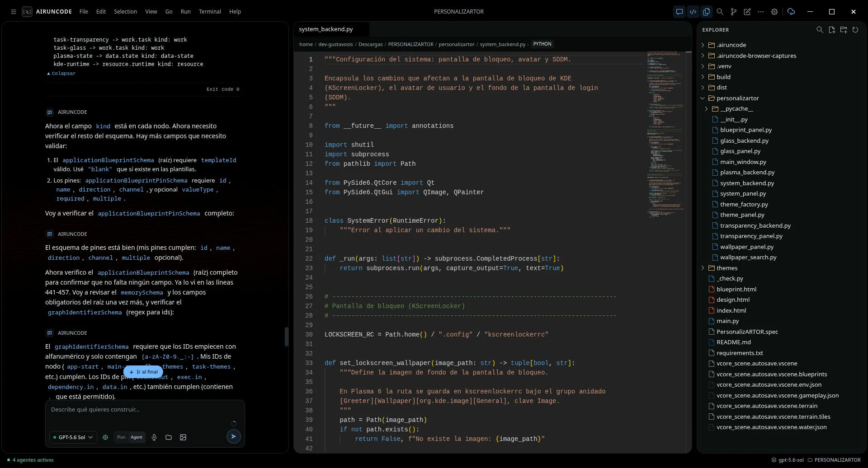Attach image using picture icon
Viewport: 868px width, 468px height.
[x=183, y=437]
